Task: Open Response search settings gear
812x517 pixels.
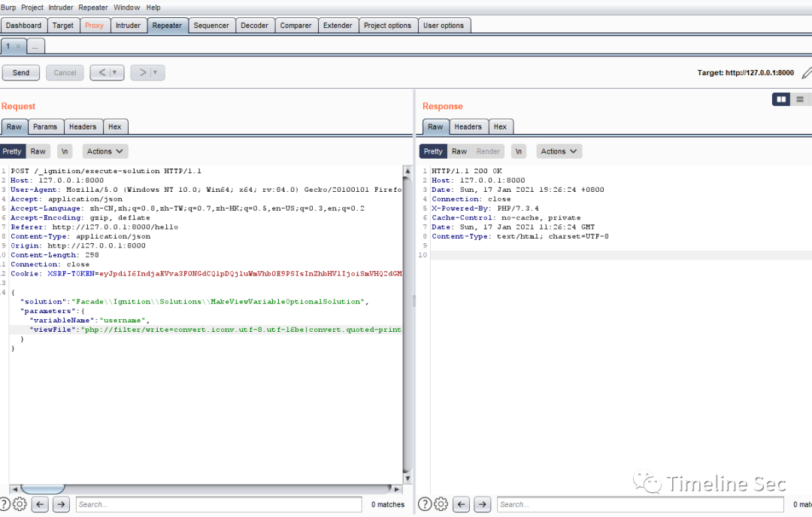Action: click(x=441, y=504)
